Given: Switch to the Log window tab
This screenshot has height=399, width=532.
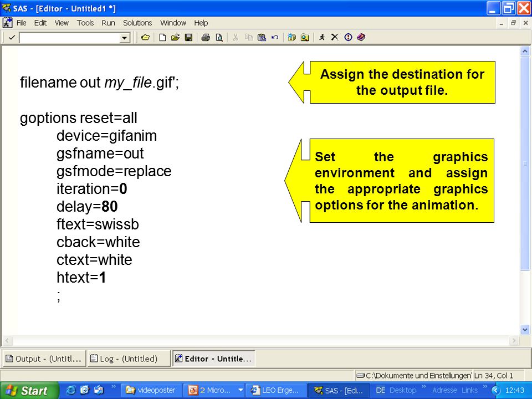Looking at the screenshot, I should tap(128, 359).
